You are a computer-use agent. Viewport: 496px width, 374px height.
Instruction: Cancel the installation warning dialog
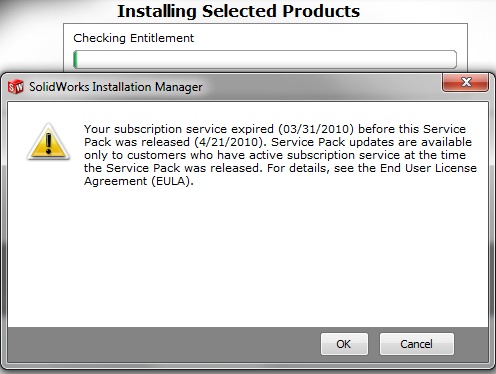click(x=417, y=344)
